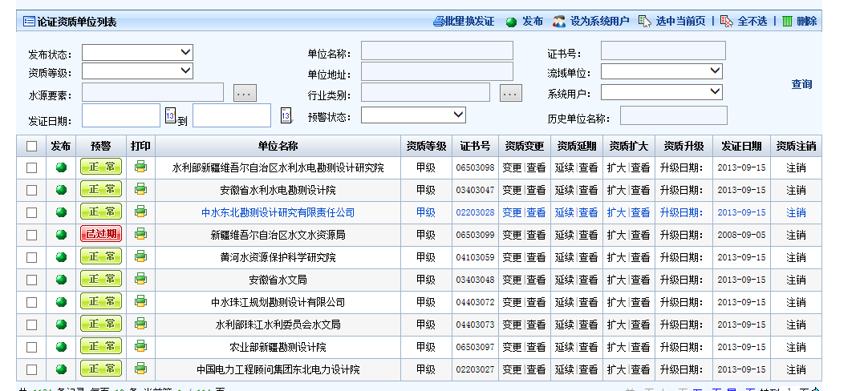
Task: Print certificate for 中水珠江规划勘测设计有限公司
Action: pos(140,301)
